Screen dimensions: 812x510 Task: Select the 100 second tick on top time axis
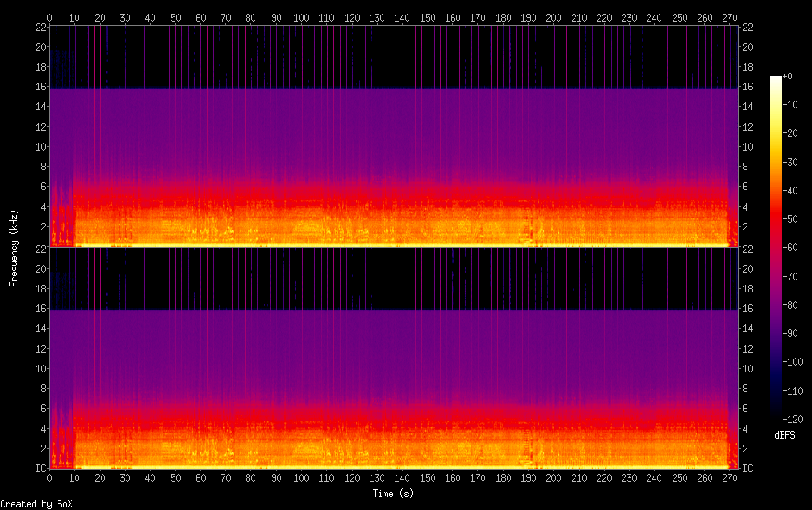click(x=301, y=17)
